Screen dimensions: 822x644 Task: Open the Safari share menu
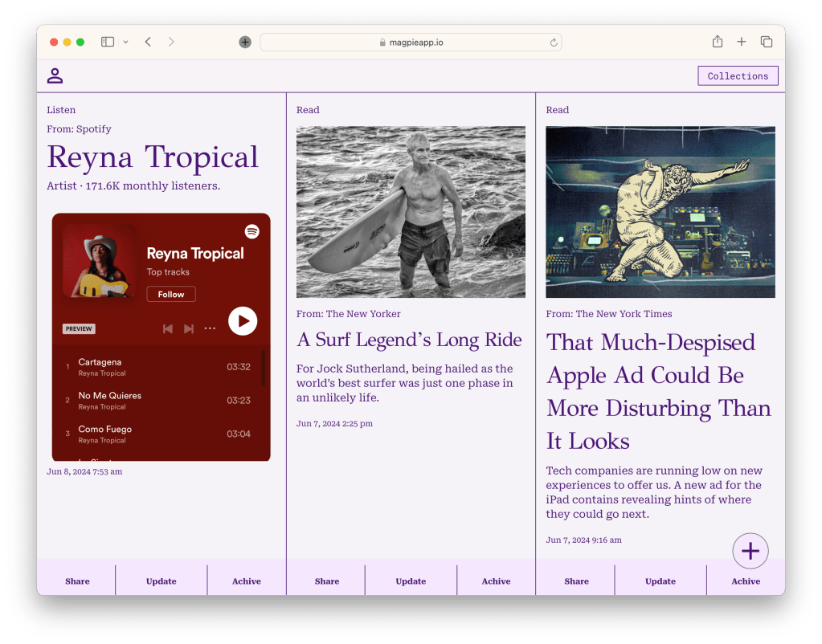pyautogui.click(x=717, y=42)
